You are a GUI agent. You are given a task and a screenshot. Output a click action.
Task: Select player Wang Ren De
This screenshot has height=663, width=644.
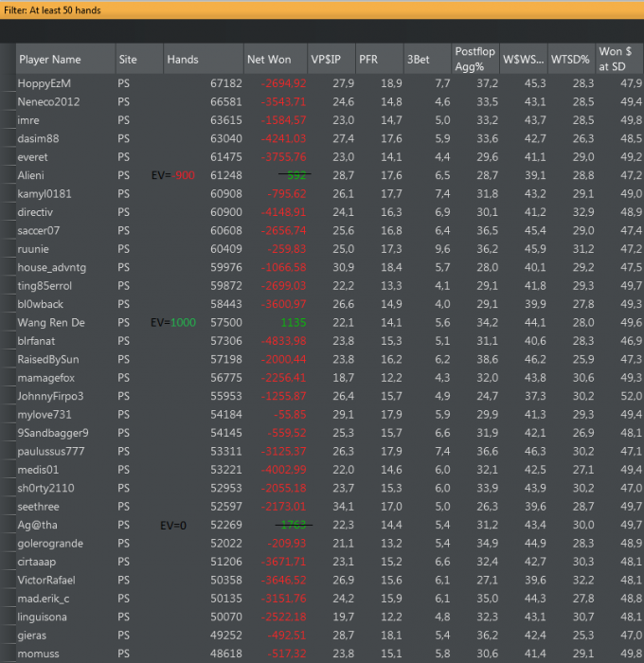coord(51,323)
